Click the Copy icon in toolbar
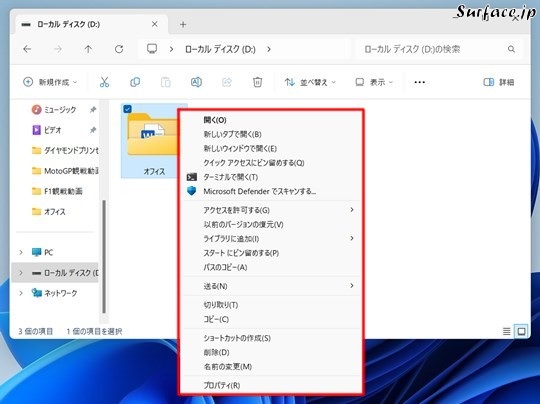This screenshot has width=540, height=404. (135, 82)
